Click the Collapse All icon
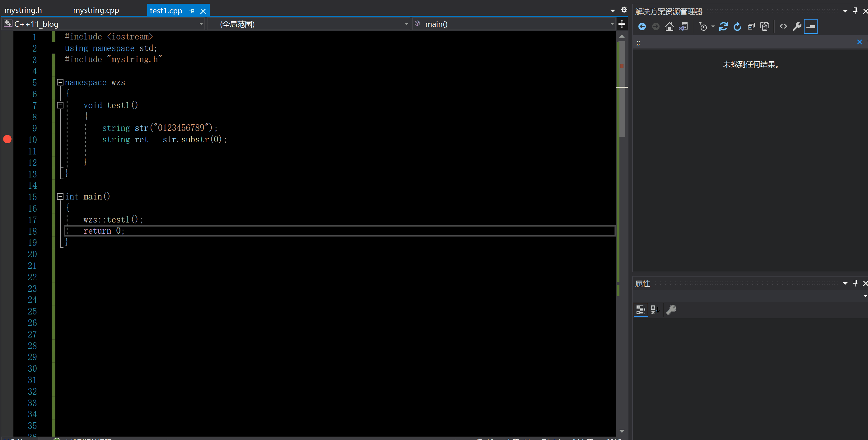The height and width of the screenshot is (440, 868). click(751, 26)
